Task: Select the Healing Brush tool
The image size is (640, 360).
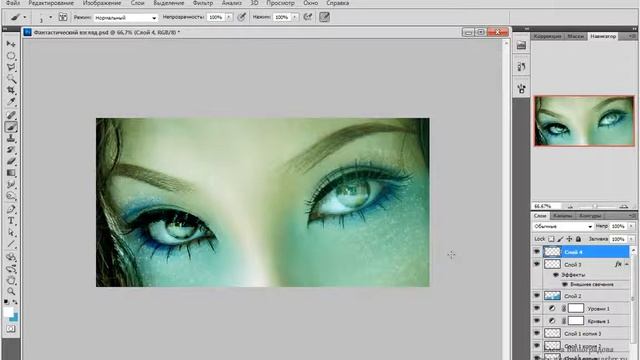Action: [x=11, y=116]
